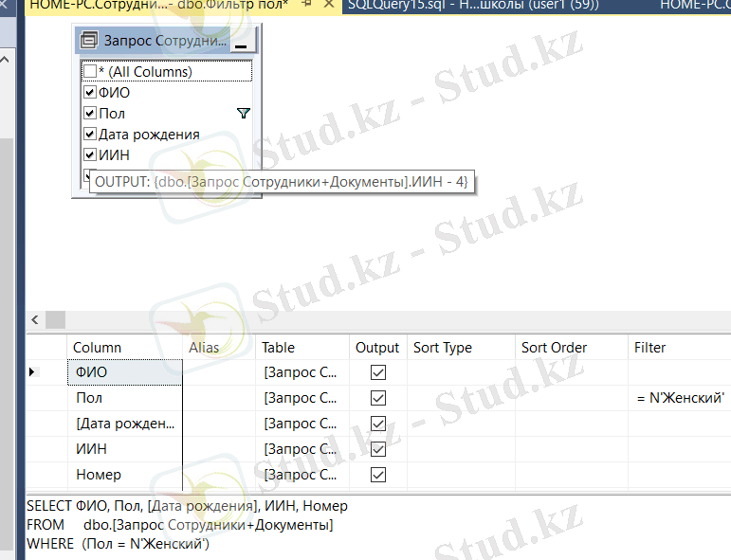Click the Sort Order cell of ФИО row
The width and height of the screenshot is (731, 560).
[572, 372]
